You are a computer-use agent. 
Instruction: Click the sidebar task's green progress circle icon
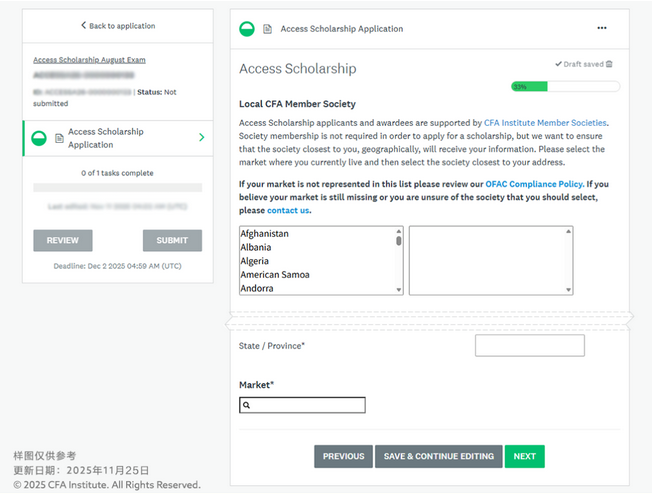(x=40, y=138)
